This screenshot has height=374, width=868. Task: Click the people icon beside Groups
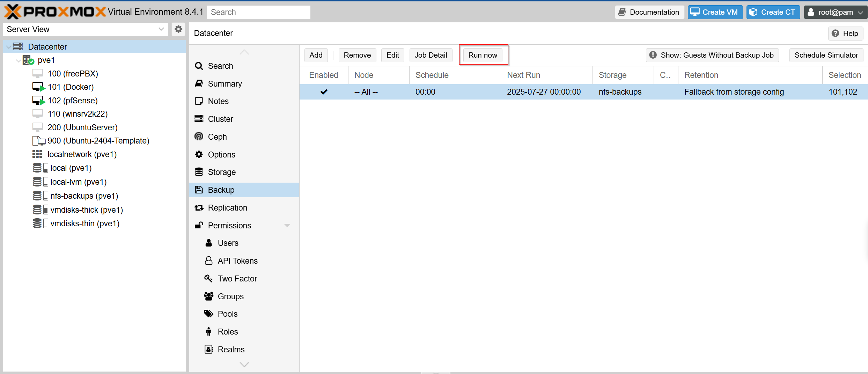tap(209, 296)
